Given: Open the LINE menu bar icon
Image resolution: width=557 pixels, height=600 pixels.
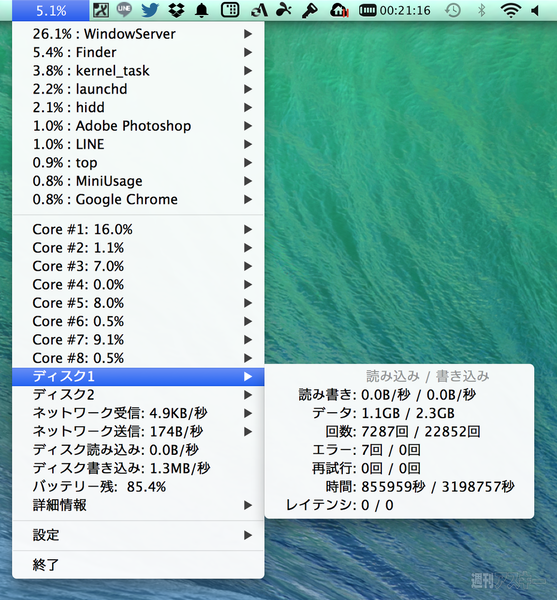Looking at the screenshot, I should [124, 10].
